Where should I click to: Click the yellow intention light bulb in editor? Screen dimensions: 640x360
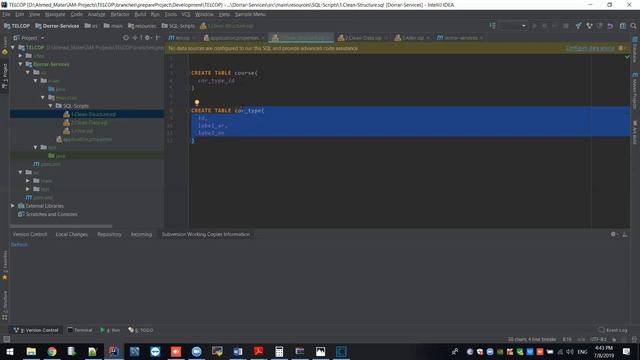click(197, 102)
